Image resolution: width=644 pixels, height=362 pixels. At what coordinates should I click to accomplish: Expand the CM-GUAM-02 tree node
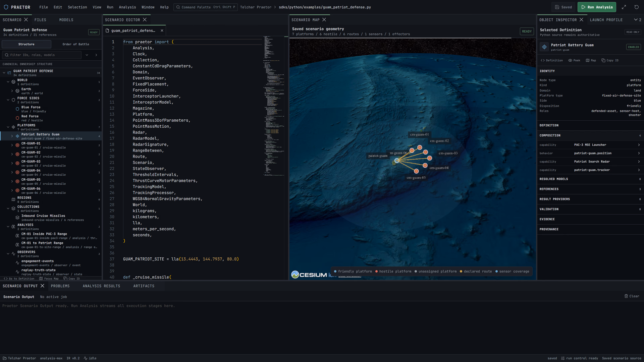coord(12,154)
